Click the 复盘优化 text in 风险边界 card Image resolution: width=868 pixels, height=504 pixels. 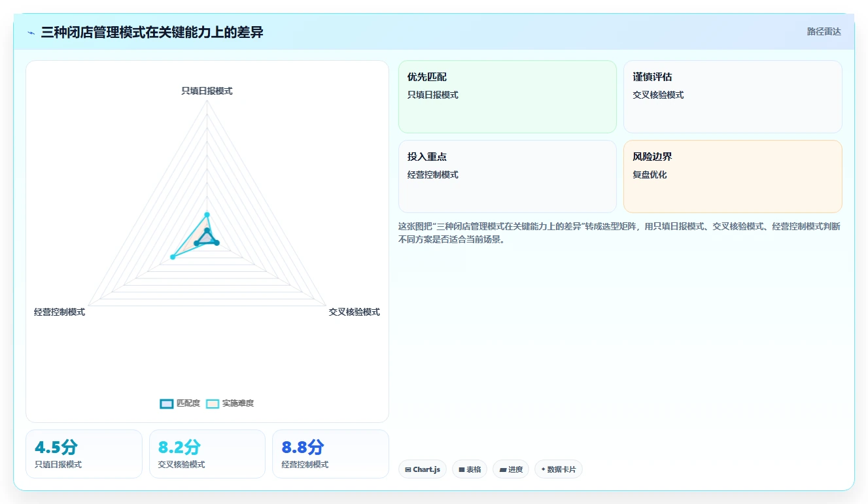pos(650,175)
